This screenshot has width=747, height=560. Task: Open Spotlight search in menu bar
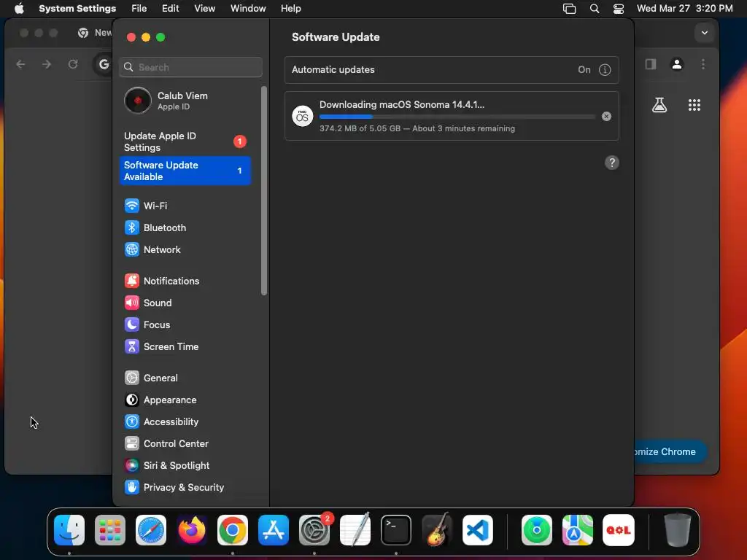click(x=594, y=9)
